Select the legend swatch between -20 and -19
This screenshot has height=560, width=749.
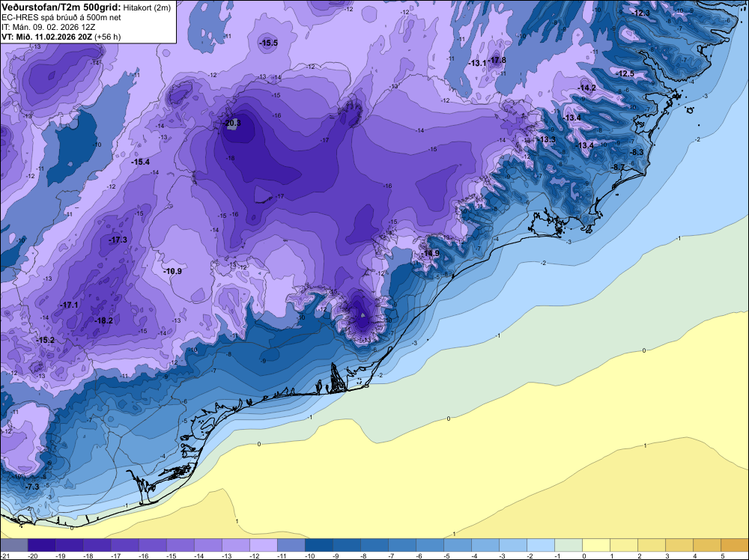[41, 545]
